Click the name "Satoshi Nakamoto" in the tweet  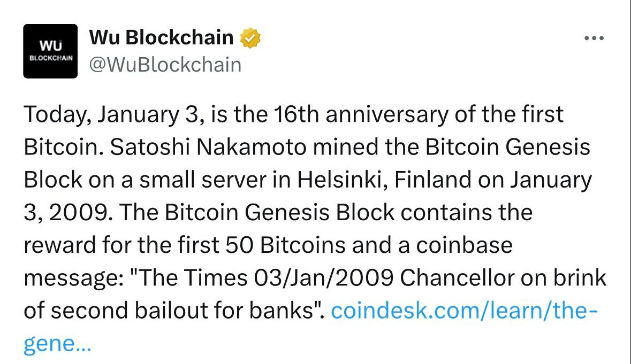tap(208, 146)
